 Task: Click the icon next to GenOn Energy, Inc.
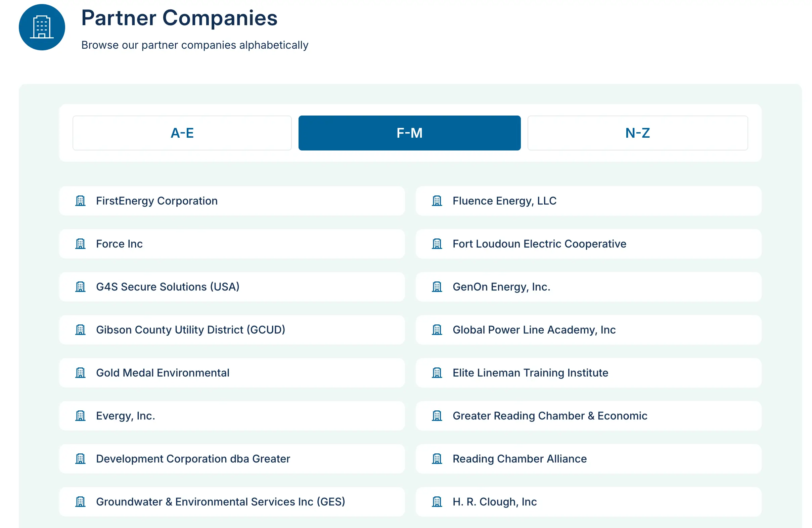click(437, 287)
